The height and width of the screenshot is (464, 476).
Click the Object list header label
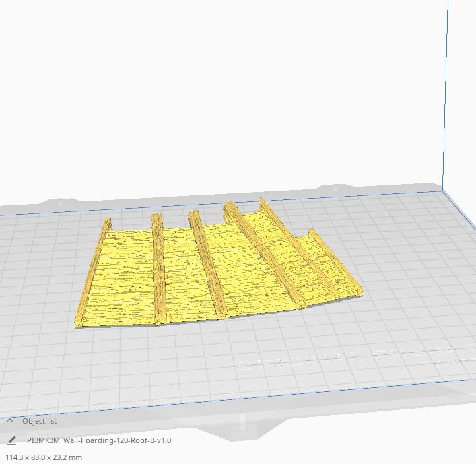pyautogui.click(x=40, y=421)
